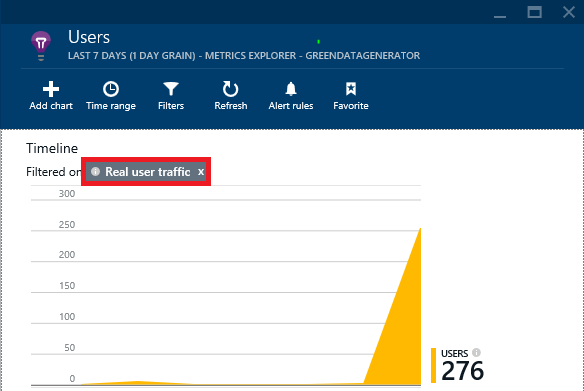Click the Users blade title

click(89, 37)
